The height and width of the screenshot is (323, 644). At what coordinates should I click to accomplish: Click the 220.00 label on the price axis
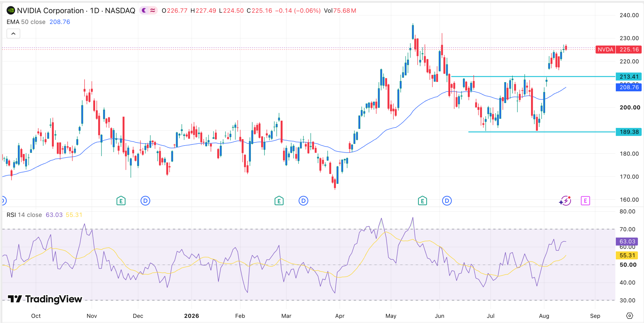(x=629, y=61)
